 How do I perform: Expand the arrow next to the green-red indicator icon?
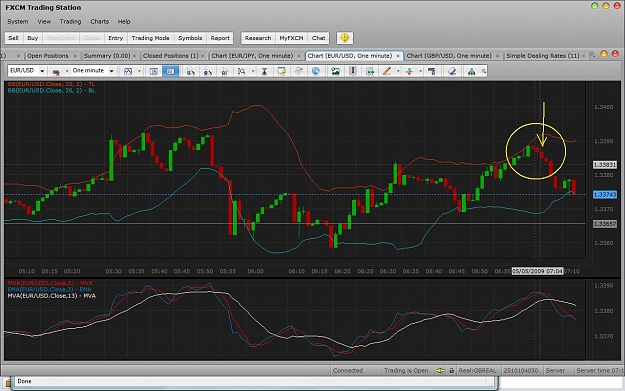tap(420, 71)
